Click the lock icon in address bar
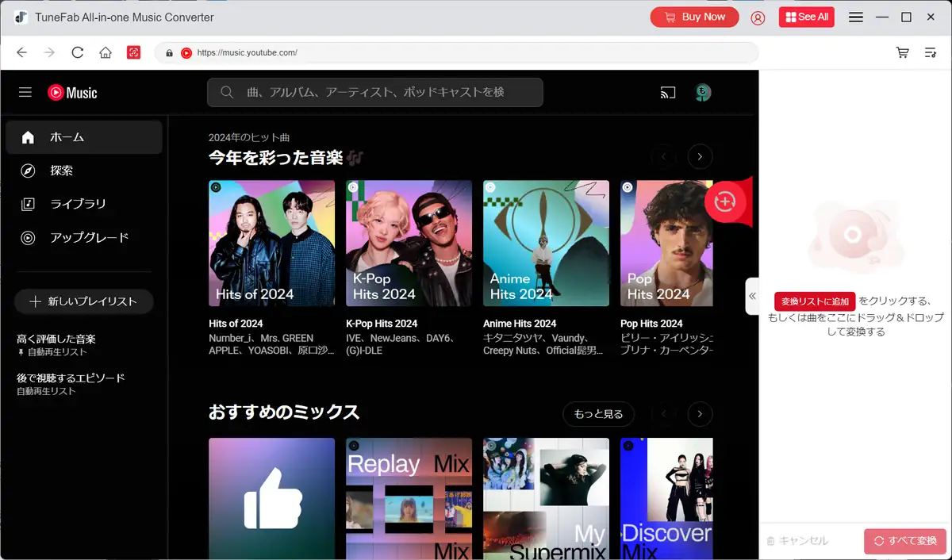This screenshot has height=560, width=952. click(x=169, y=53)
